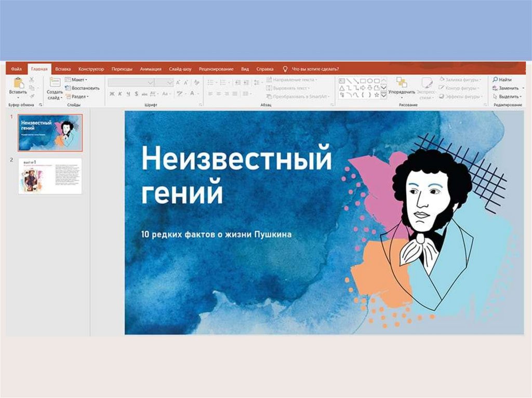Open Экспресс-стили quick styles
Screen dimensions: 532x398
pyautogui.click(x=426, y=89)
